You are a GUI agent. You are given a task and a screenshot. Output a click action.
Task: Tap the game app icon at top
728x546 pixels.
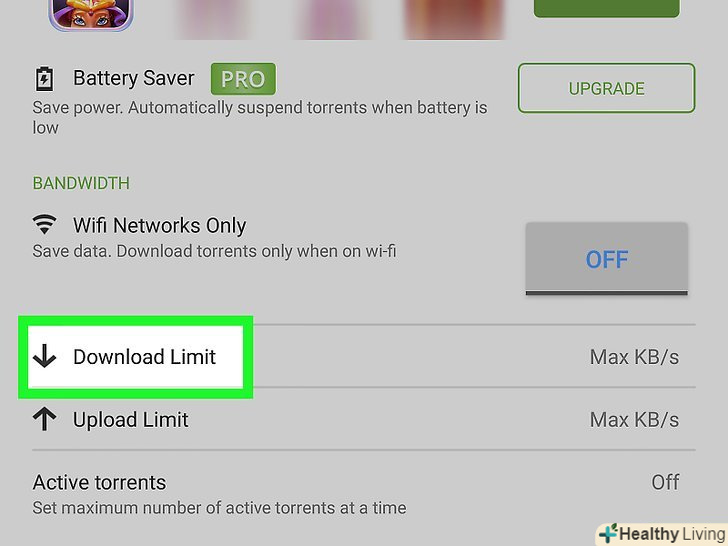pos(91,15)
